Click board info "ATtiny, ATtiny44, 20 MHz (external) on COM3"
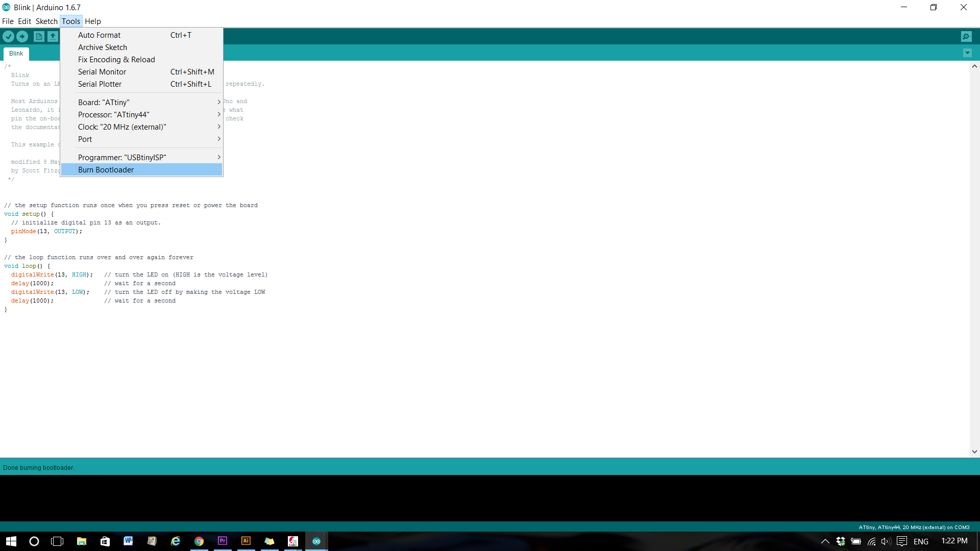Viewport: 980px width, 551px height. 914,528
